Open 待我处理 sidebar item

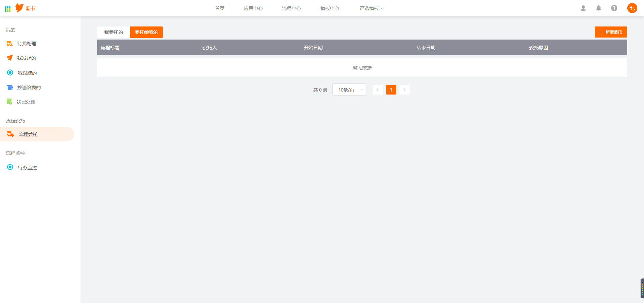point(37,44)
